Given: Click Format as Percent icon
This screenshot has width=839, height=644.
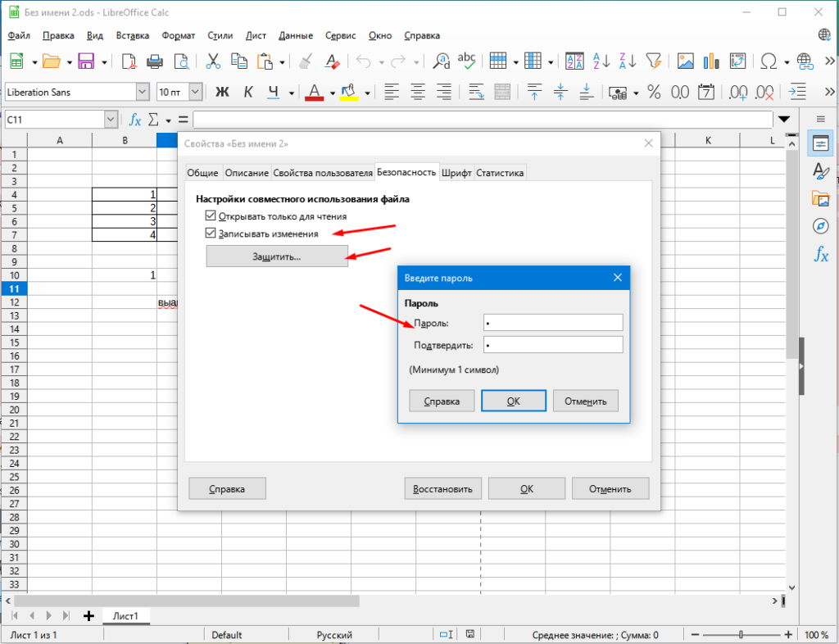Looking at the screenshot, I should click(653, 92).
